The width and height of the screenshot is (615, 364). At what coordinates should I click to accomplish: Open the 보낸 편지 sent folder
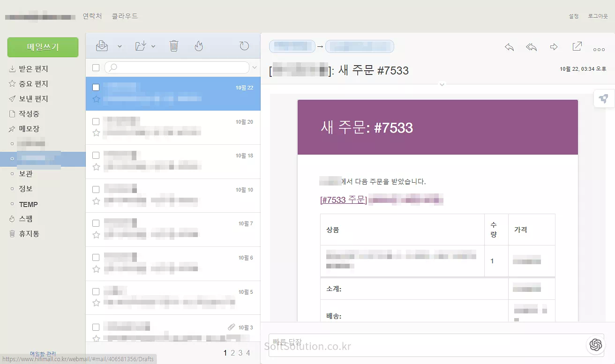pyautogui.click(x=33, y=99)
